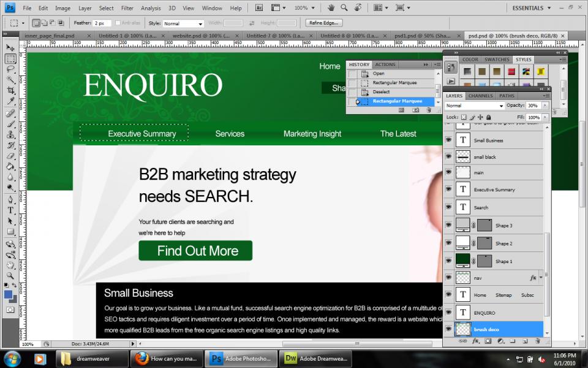The width and height of the screenshot is (588, 368).
Task: Toggle visibility of the nav layer
Action: pyautogui.click(x=448, y=277)
